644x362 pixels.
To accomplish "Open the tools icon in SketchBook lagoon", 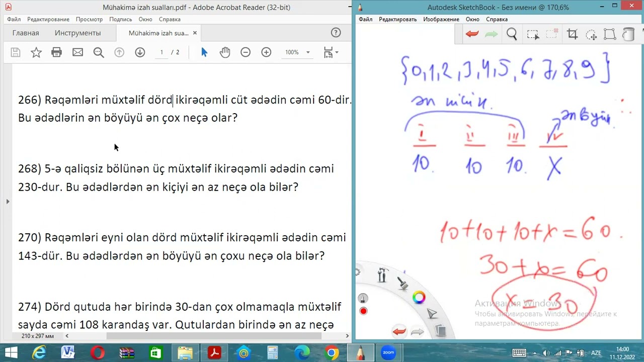I will 382,275.
